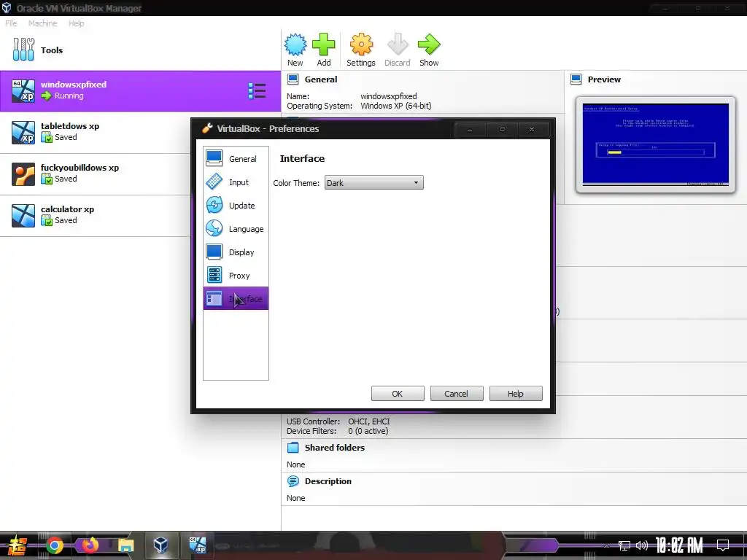Click the 10:02 AM taskbar clock
This screenshot has width=747, height=560.
click(x=679, y=545)
